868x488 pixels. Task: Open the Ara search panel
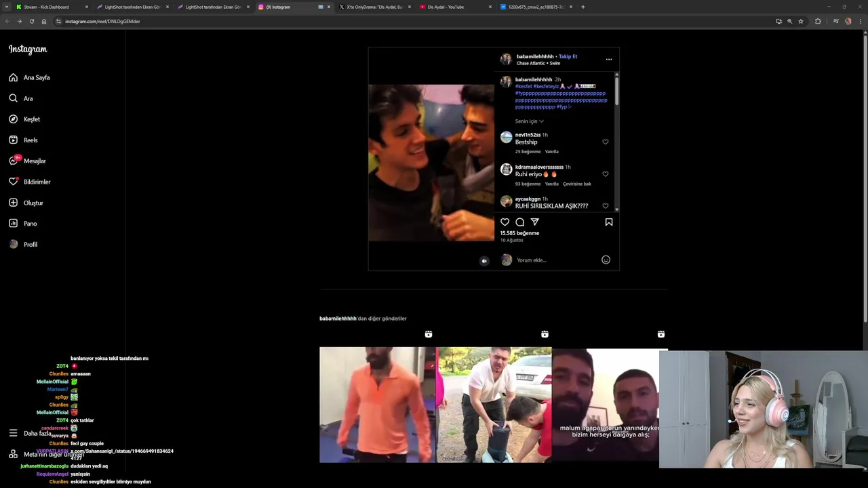(x=20, y=98)
